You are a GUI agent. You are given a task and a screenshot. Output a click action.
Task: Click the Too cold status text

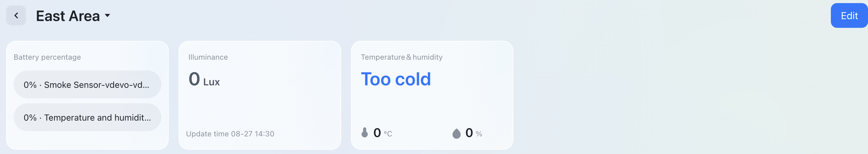coord(396,79)
